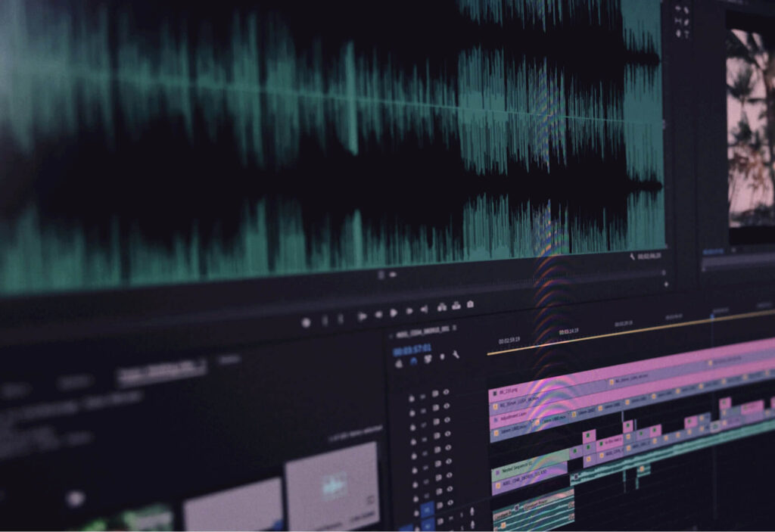The image size is (775, 532).
Task: Click the Insert edit icon
Action: 442,307
